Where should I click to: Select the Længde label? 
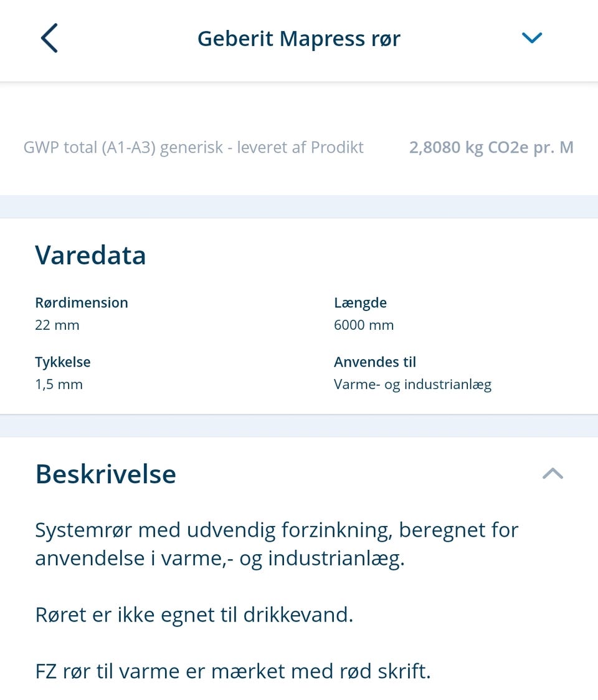[x=360, y=303]
